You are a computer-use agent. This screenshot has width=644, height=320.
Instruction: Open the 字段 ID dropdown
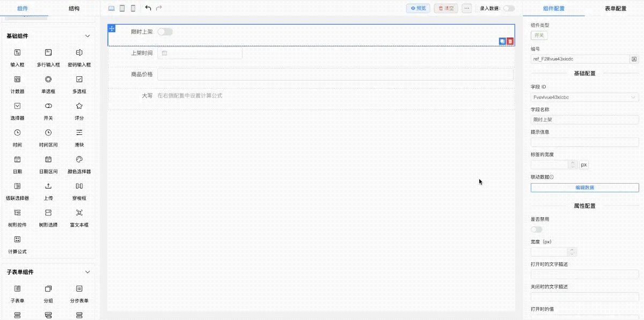click(584, 97)
